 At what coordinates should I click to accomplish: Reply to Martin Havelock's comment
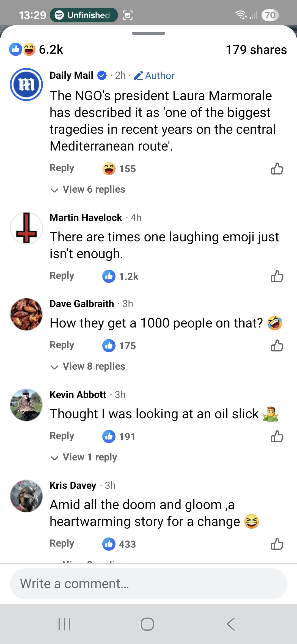click(62, 276)
